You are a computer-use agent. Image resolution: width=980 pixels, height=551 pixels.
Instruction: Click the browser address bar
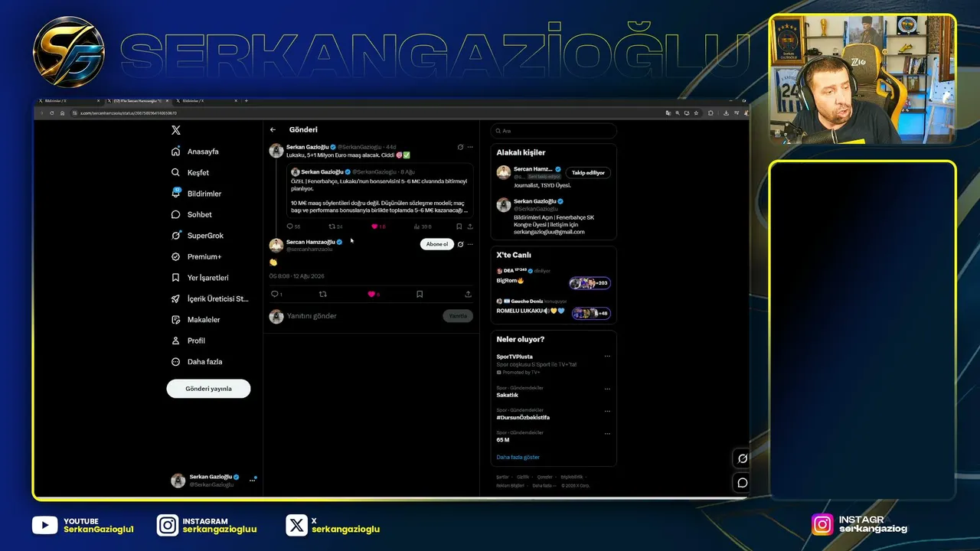point(367,113)
